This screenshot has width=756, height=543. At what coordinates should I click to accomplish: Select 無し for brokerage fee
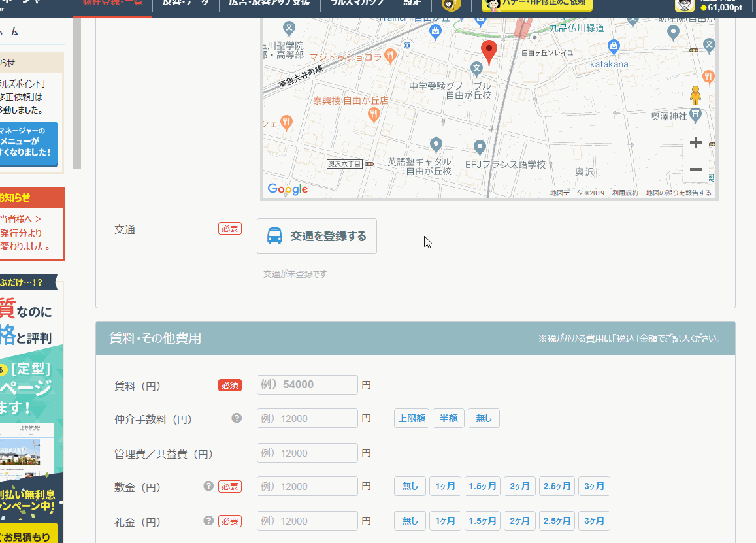click(x=484, y=418)
